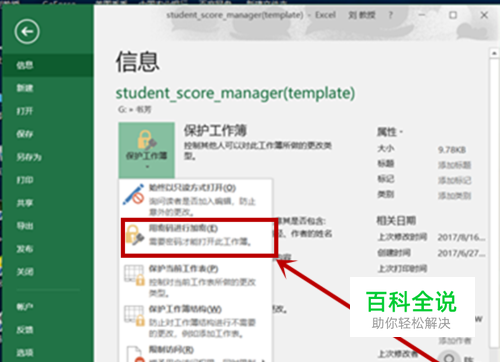500x362 pixels.
Task: Click the 2017/8/16 last modified date
Action: pos(461,237)
